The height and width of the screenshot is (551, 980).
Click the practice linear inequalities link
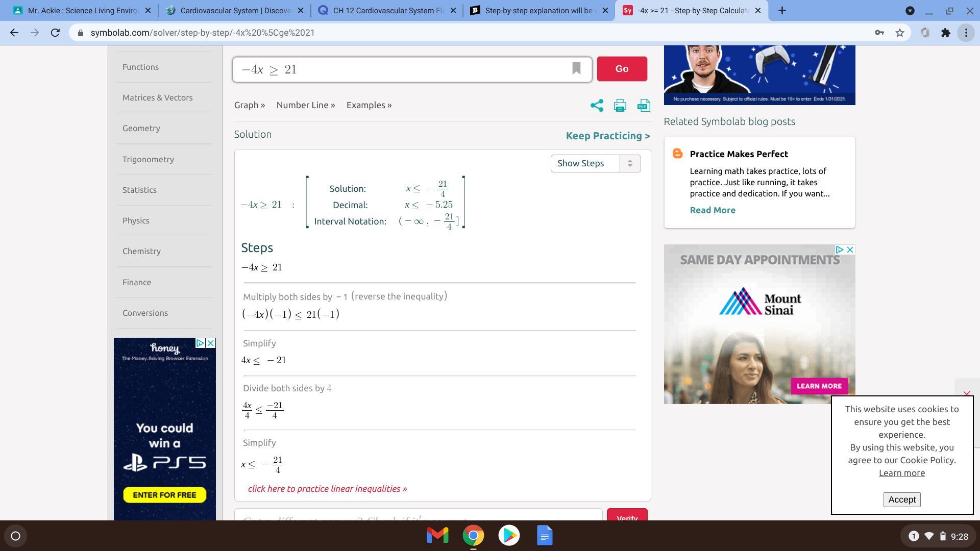[327, 489]
